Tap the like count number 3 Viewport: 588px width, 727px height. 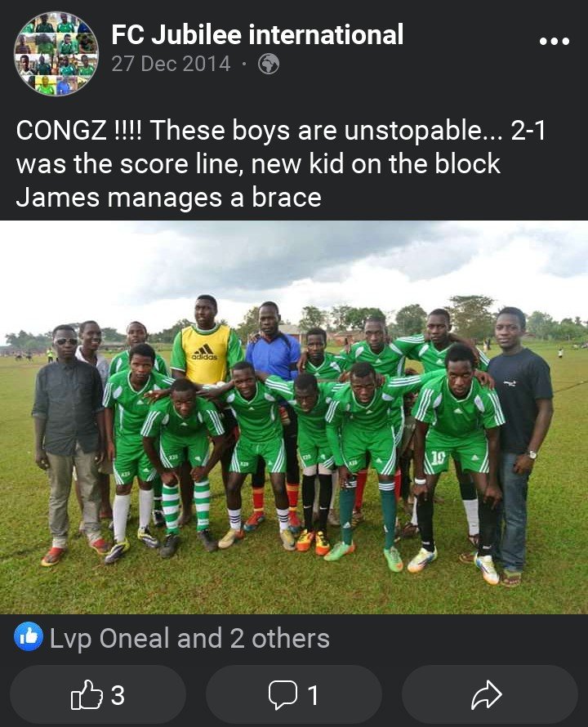coord(118,695)
